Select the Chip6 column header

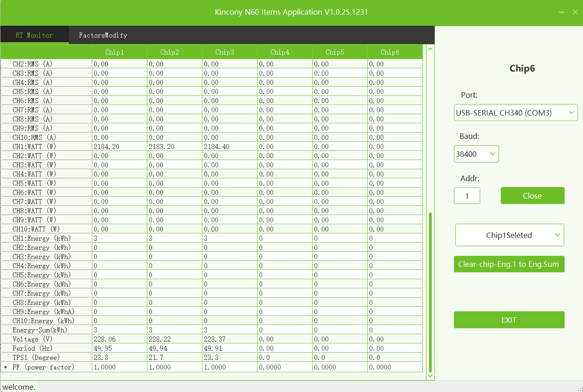tap(390, 52)
